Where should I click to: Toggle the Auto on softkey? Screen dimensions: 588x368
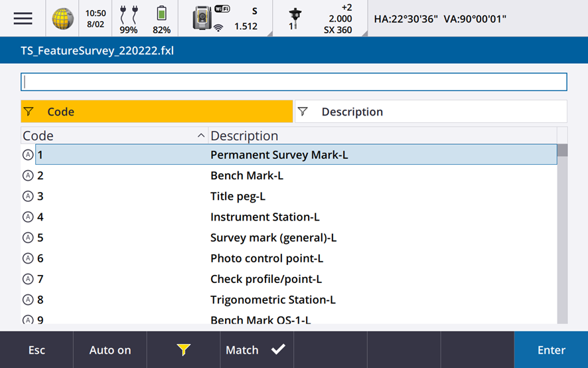(110, 350)
